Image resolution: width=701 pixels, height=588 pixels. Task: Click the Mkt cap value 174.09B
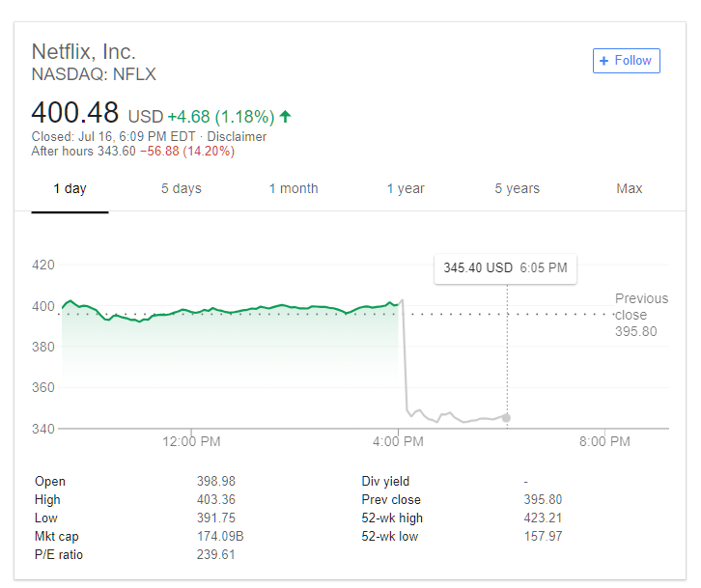point(220,536)
